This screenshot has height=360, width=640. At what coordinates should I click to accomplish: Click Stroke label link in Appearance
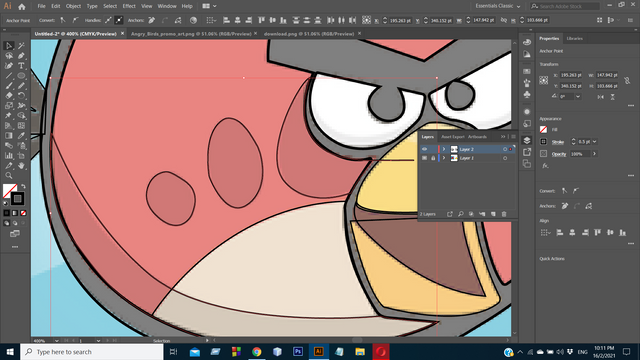point(558,142)
